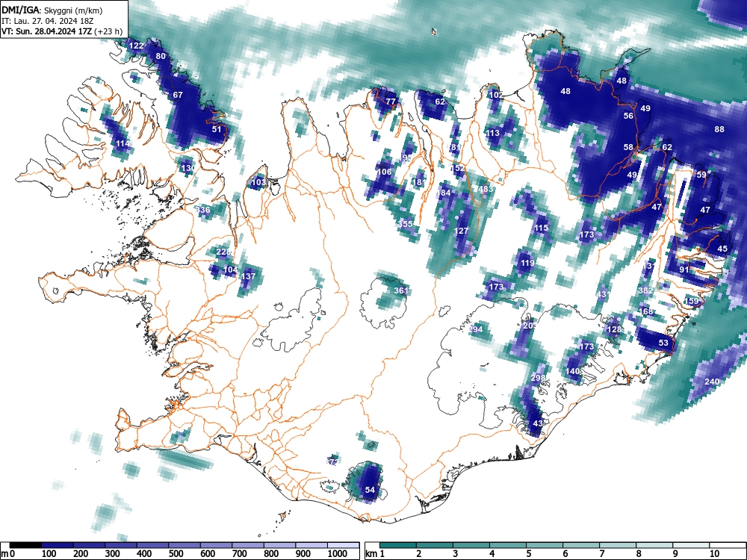Viewport: 747px width, 560px height.
Task: Click the map value 113
Action: coord(492,133)
